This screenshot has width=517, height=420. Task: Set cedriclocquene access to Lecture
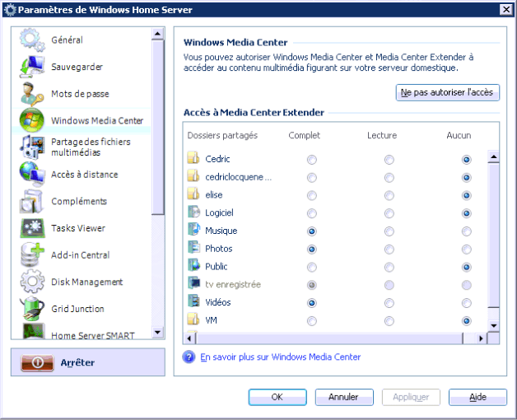click(x=389, y=178)
